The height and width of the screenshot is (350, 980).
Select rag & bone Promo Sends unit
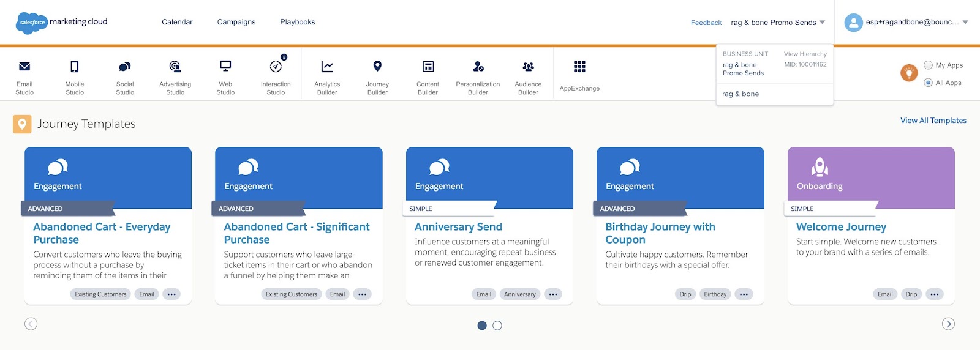(743, 69)
